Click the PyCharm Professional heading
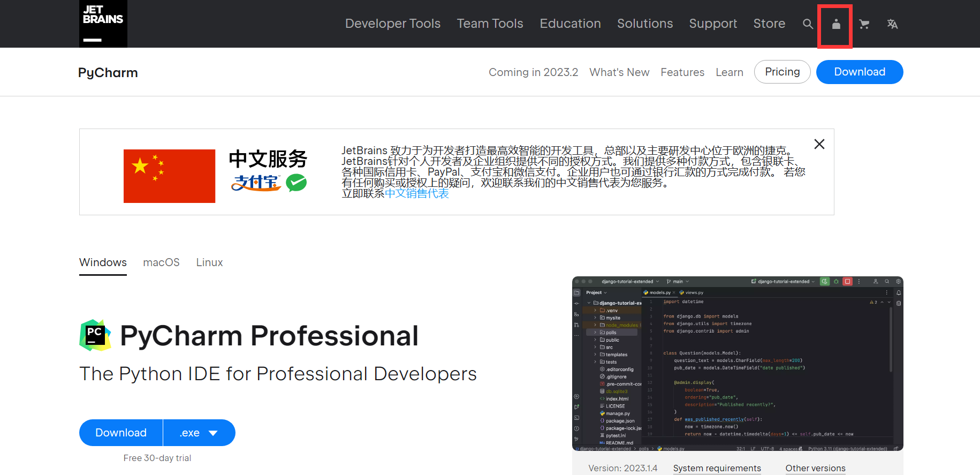Image resolution: width=980 pixels, height=475 pixels. pyautogui.click(x=269, y=336)
